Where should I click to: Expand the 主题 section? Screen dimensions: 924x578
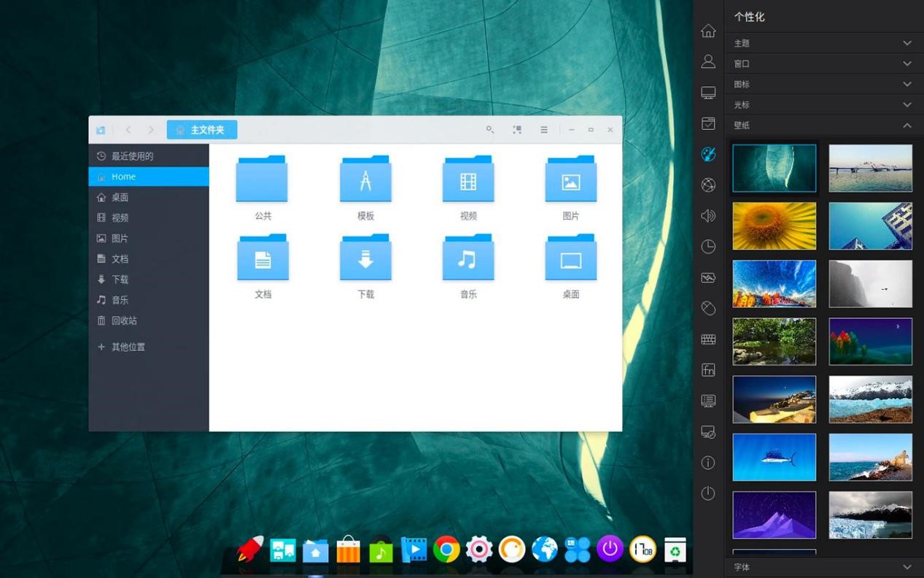click(x=823, y=43)
